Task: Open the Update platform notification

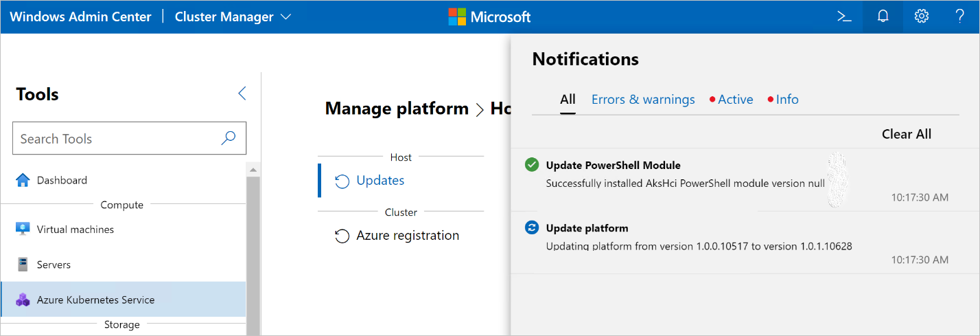Action: [745, 243]
